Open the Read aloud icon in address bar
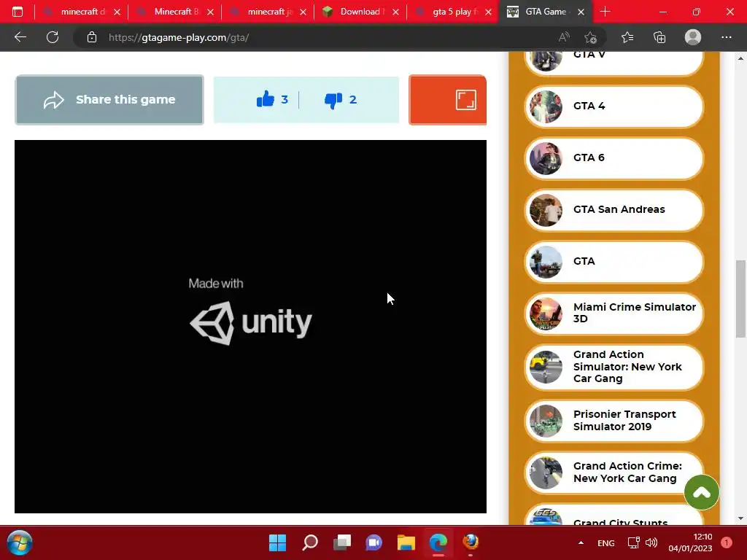The height and width of the screenshot is (560, 747). tap(564, 37)
